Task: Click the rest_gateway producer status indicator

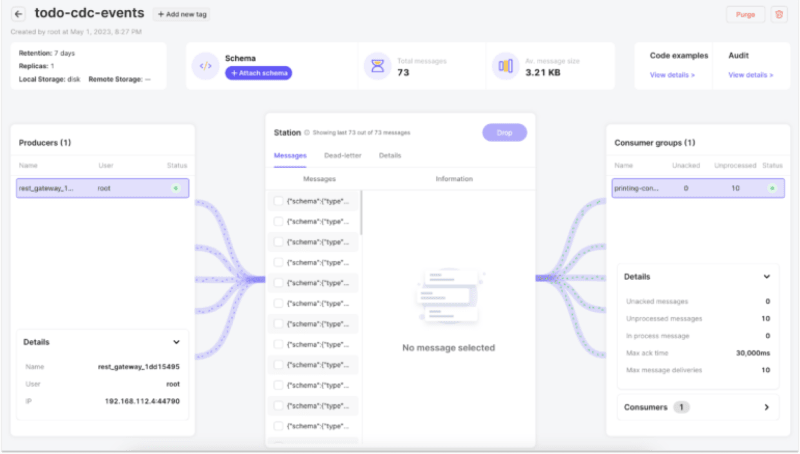Action: [176, 188]
